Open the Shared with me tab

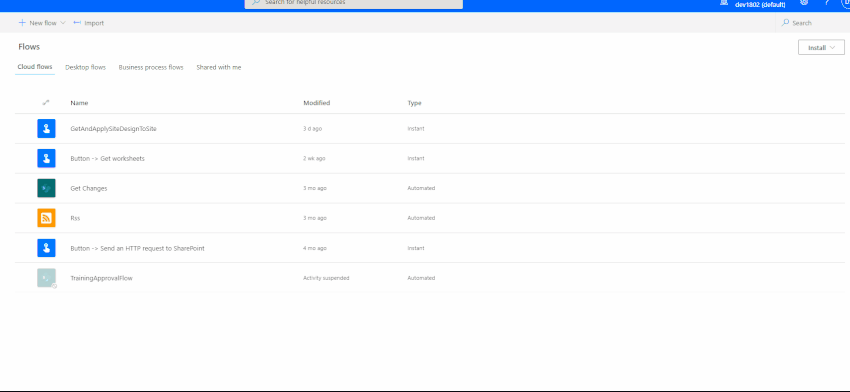(218, 67)
